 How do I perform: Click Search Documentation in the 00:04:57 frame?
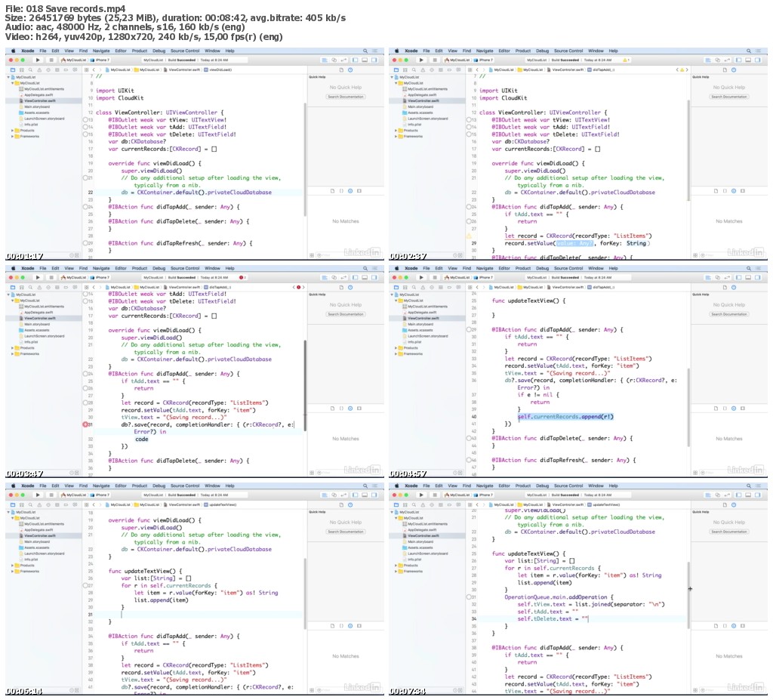[x=729, y=314]
